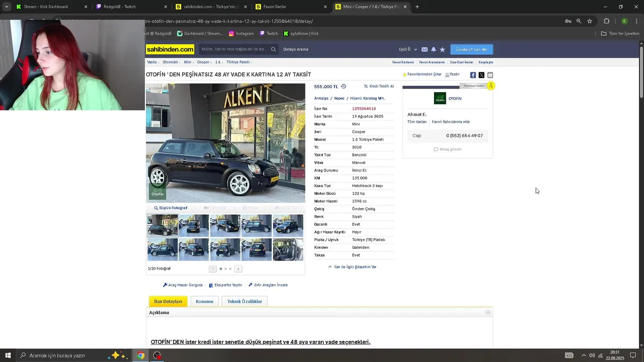Open eylulloner Kick bookmark

(301, 34)
